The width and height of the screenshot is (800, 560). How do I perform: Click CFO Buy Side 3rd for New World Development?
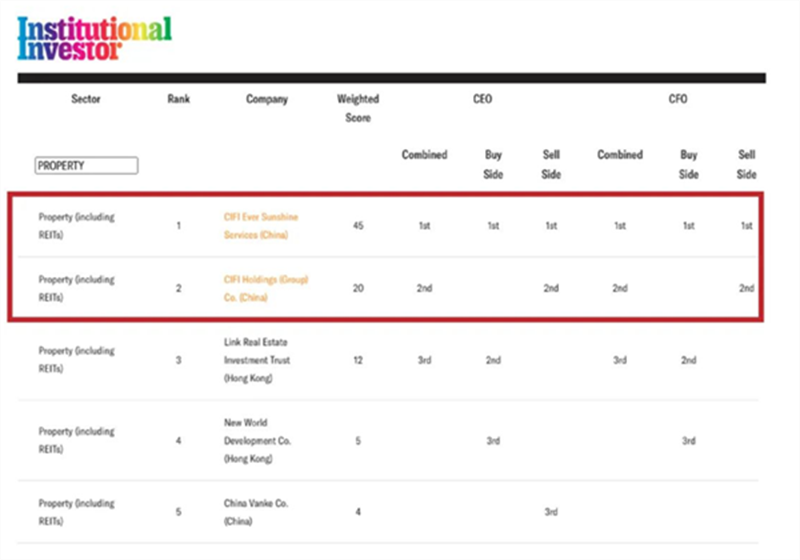pos(689,441)
